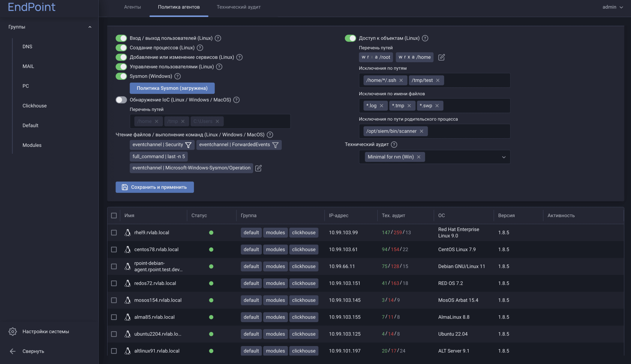Select the DNS group
This screenshot has width=631, height=364.
(27, 47)
